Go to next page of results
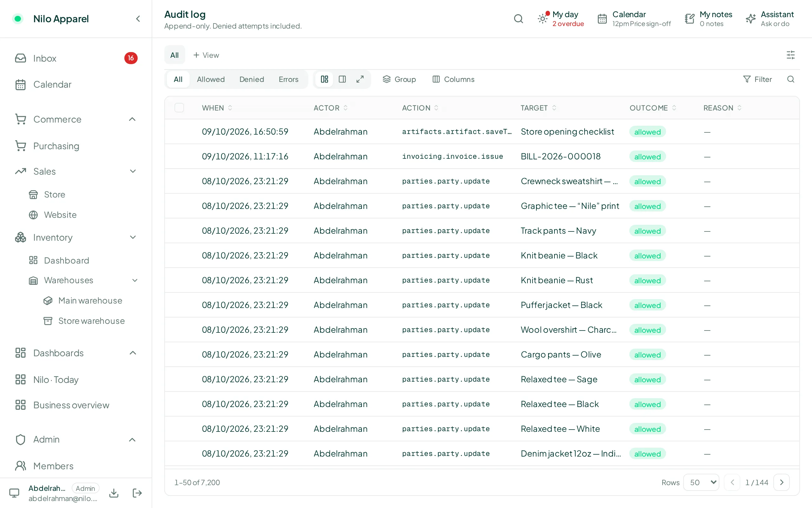The image size is (812, 508). coord(782,483)
